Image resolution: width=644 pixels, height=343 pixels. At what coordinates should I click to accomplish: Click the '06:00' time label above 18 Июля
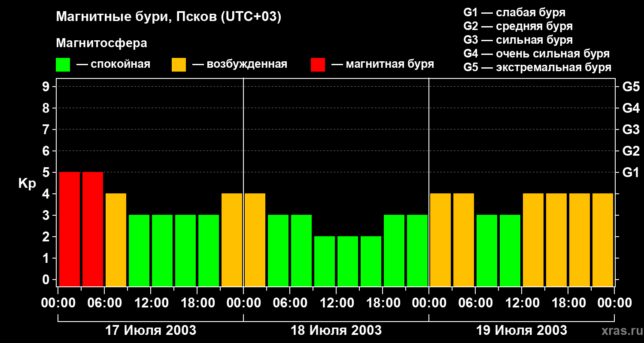point(290,303)
